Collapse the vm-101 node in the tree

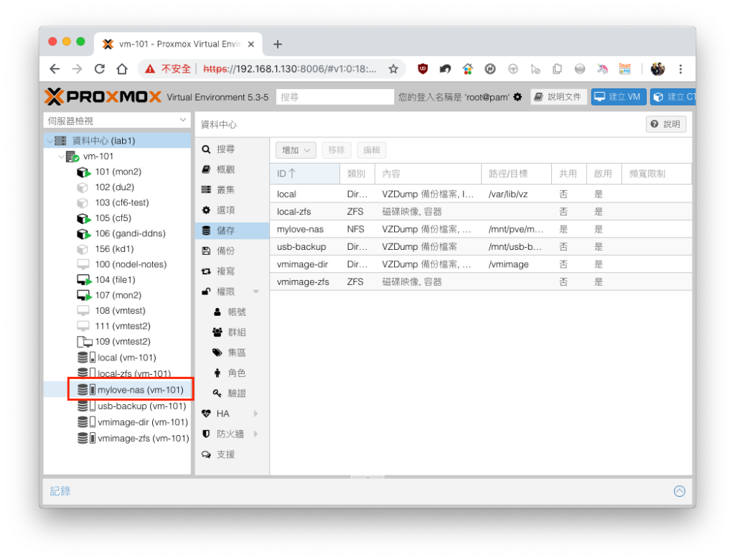(x=61, y=157)
